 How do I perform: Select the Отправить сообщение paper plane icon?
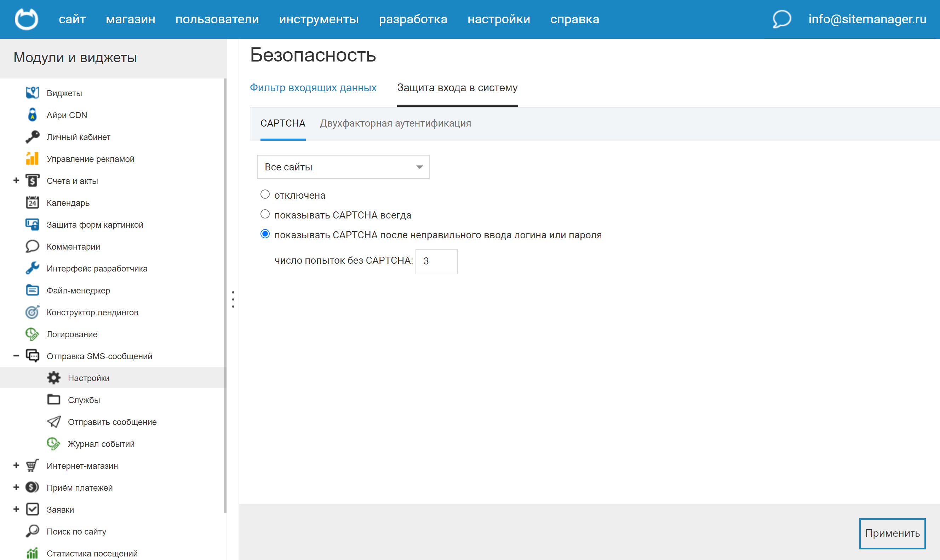tap(54, 421)
